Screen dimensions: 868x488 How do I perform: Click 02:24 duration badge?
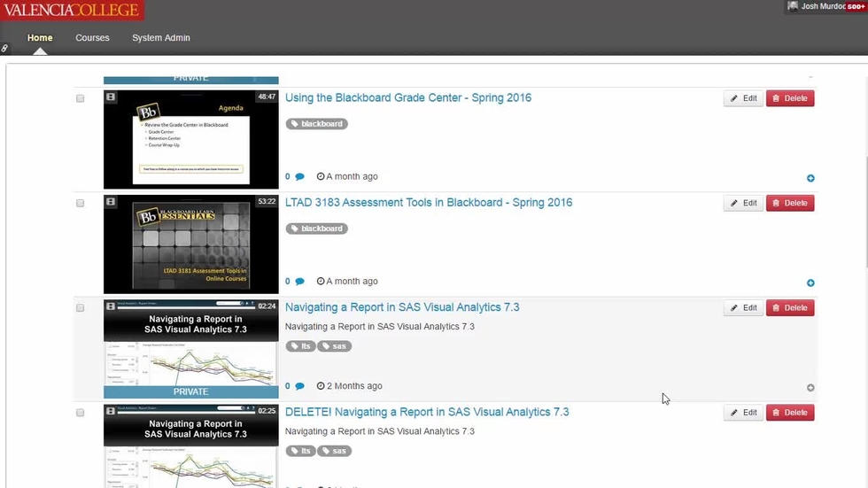click(x=267, y=306)
